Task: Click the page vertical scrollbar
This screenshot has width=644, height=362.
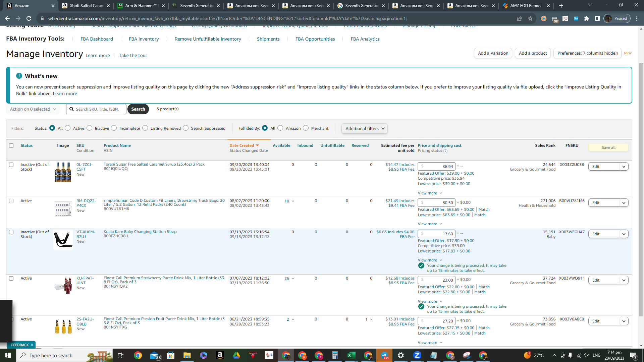Action: pos(641,189)
